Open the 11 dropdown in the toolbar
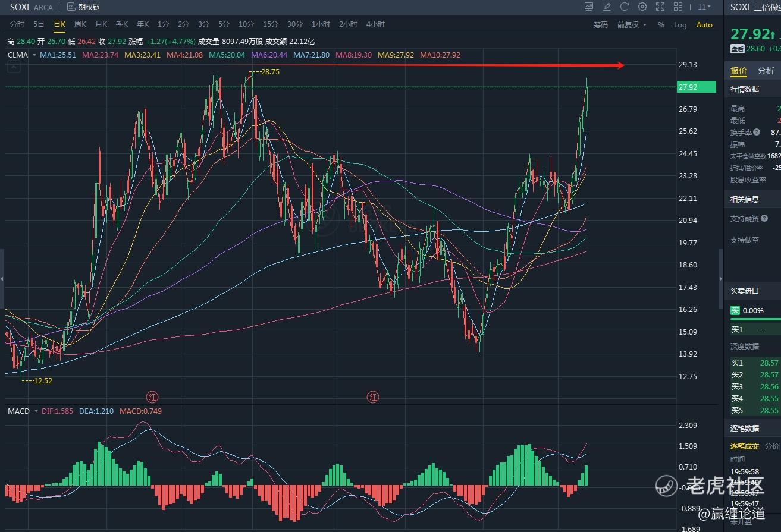 coord(704,7)
